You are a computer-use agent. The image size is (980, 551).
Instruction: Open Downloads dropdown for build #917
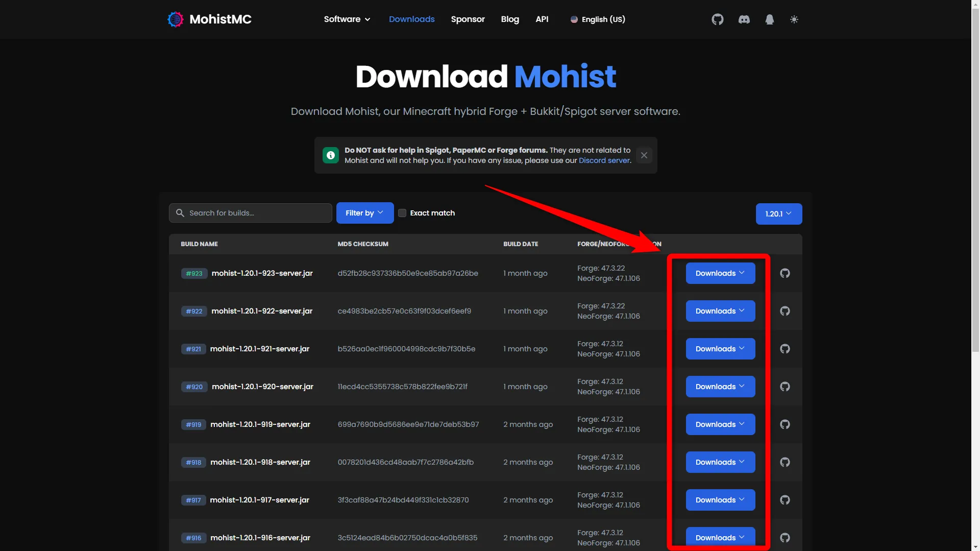[x=720, y=500]
